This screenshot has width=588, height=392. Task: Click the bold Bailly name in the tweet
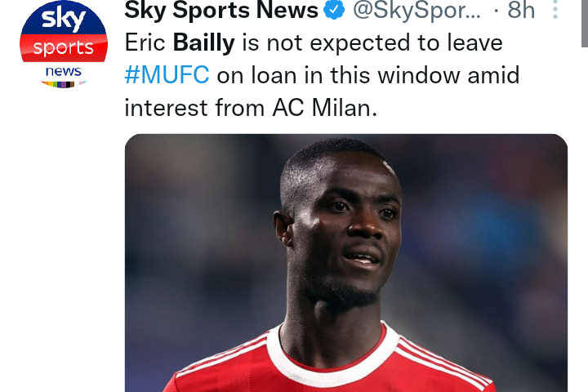204,42
